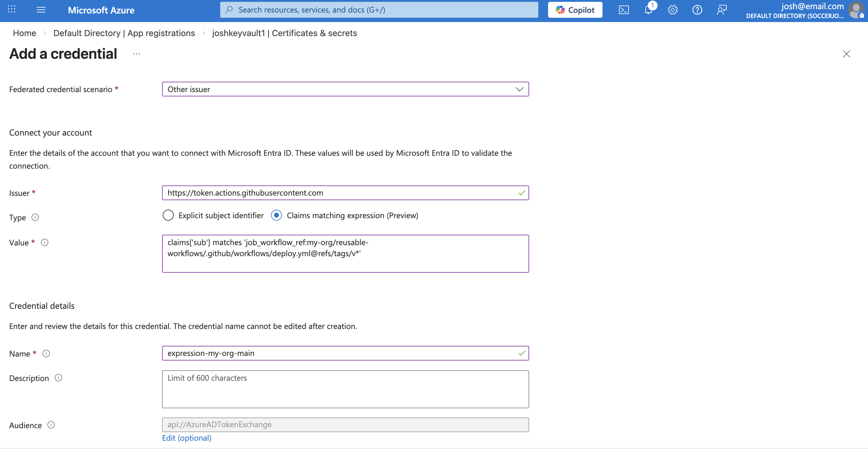The width and height of the screenshot is (868, 456).
Task: Open the app launcher waffle icon
Action: click(11, 9)
